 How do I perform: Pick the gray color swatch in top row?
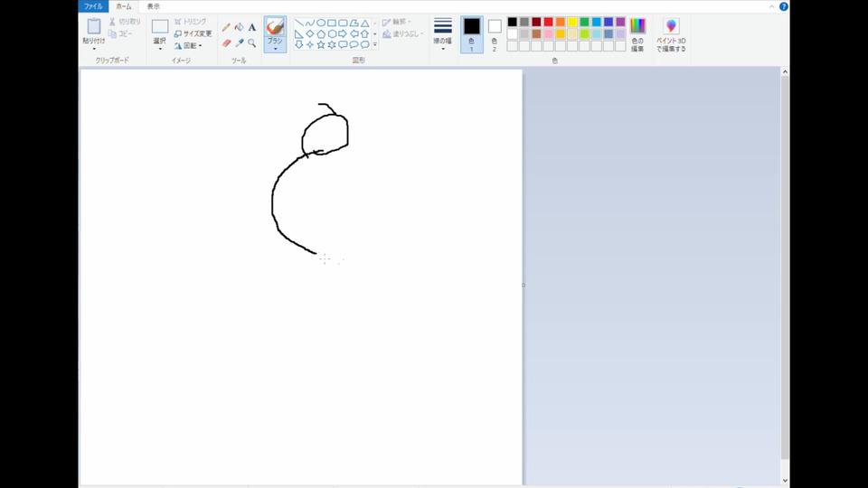(524, 22)
